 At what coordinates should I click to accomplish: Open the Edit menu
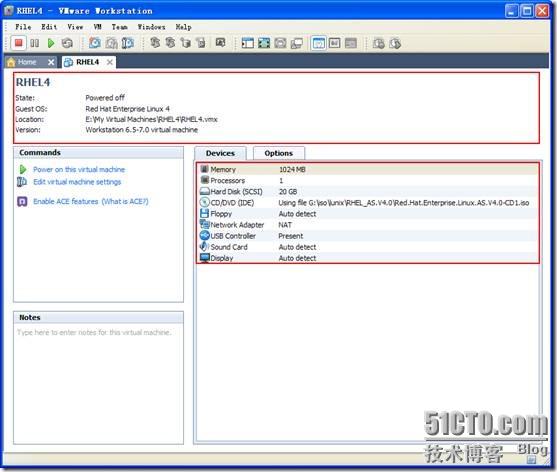pos(49,27)
